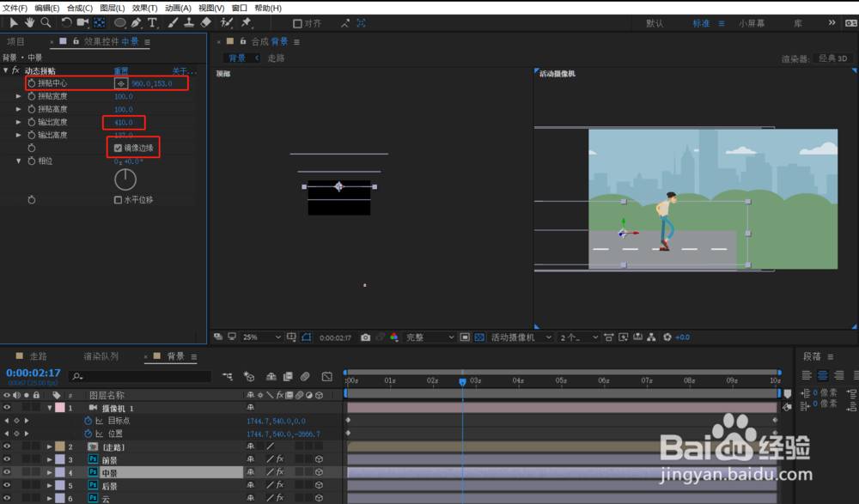
Task: Expand the 拼贴宽度 property
Action: coord(19,96)
